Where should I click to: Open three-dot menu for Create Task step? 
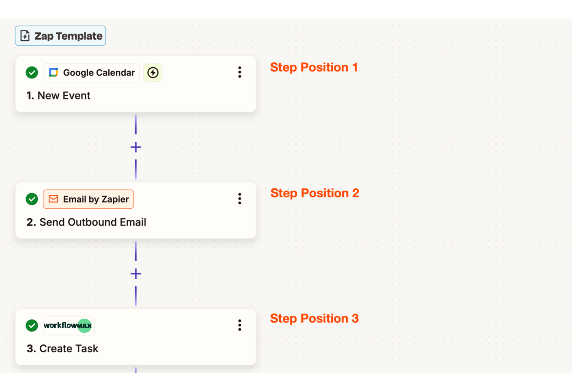click(x=240, y=325)
